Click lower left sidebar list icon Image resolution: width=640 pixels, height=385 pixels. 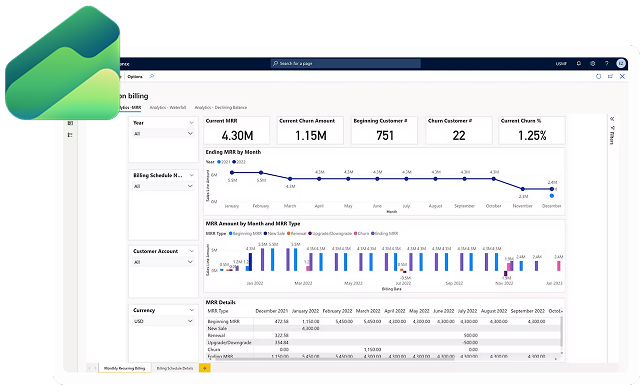70,135
